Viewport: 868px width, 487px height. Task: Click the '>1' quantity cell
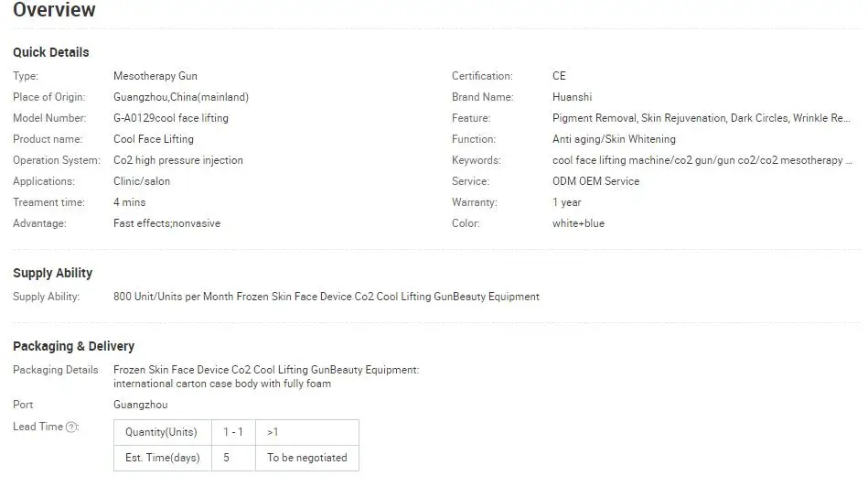[307, 432]
